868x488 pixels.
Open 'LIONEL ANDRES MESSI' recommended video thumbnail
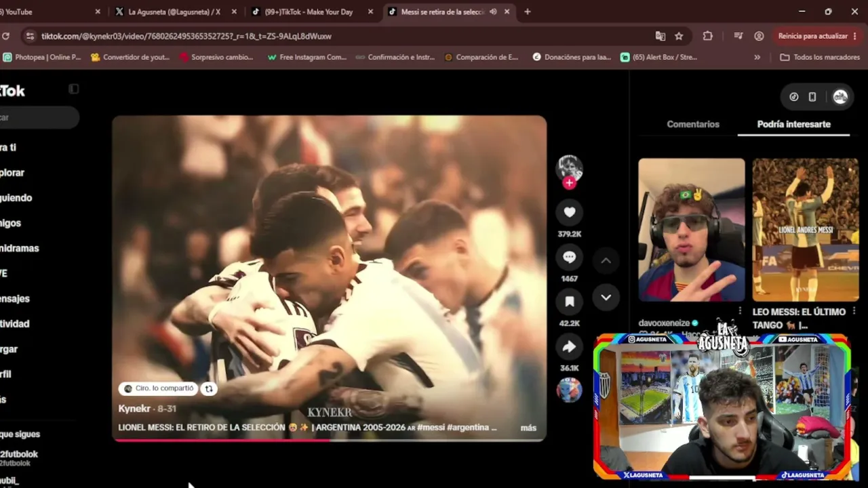tap(806, 230)
